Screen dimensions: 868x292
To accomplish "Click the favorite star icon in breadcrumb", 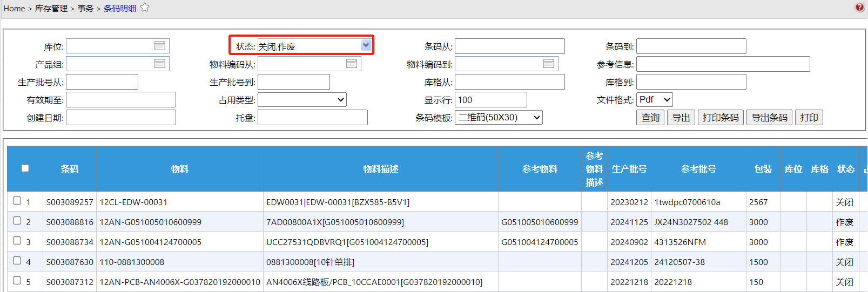I will point(145,8).
